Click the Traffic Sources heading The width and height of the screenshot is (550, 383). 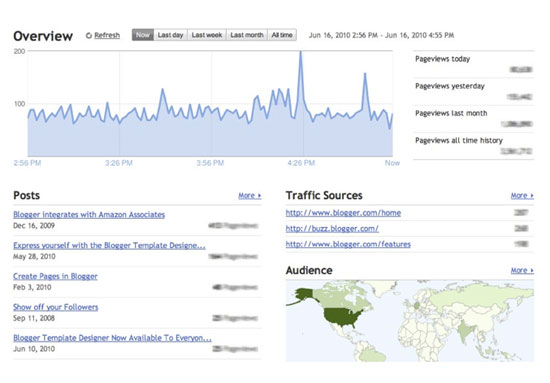point(324,195)
